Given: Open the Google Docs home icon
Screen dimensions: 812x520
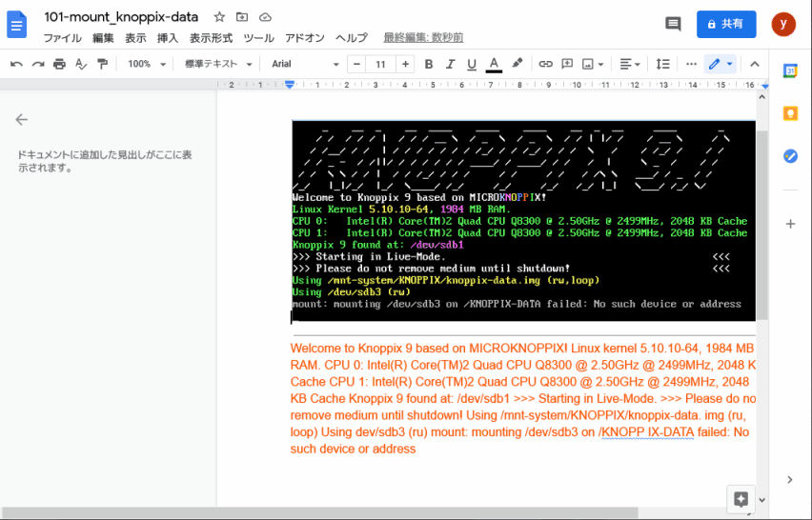Looking at the screenshot, I should 16,25.
